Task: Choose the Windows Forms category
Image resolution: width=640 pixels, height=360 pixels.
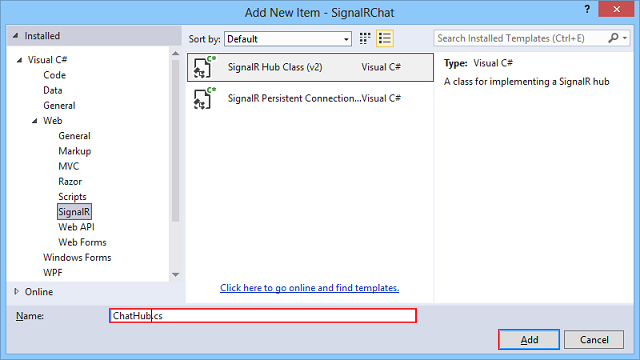Action: point(77,258)
